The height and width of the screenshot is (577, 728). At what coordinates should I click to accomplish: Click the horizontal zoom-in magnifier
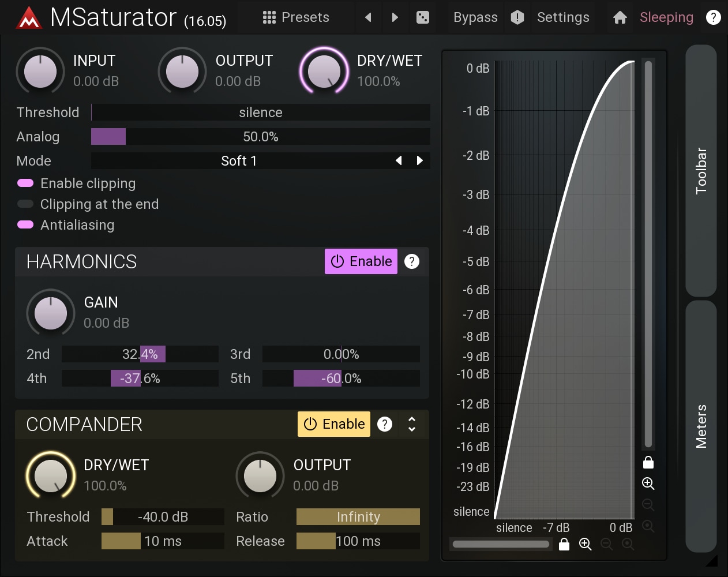pos(586,544)
